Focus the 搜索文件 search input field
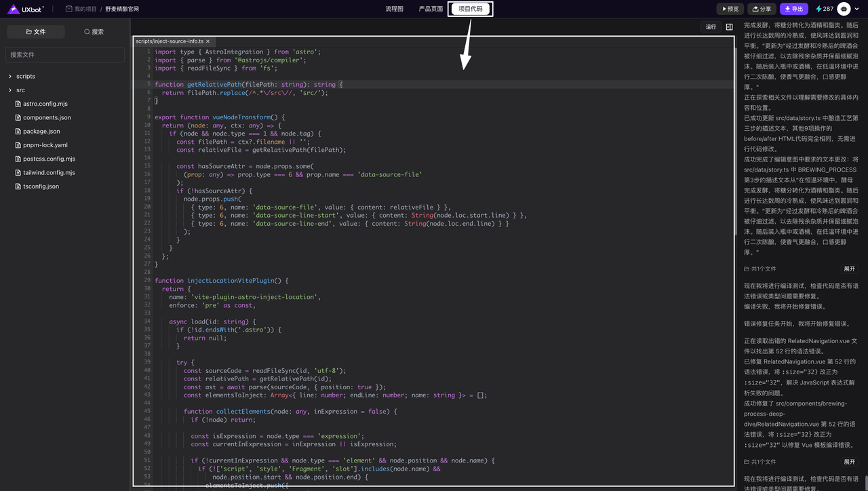The image size is (868, 491). (x=65, y=54)
